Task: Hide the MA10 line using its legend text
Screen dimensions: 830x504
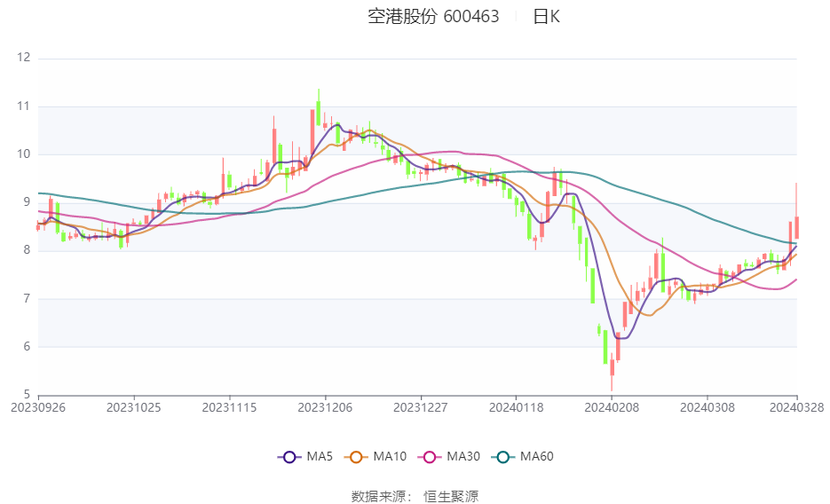Action: coord(390,457)
